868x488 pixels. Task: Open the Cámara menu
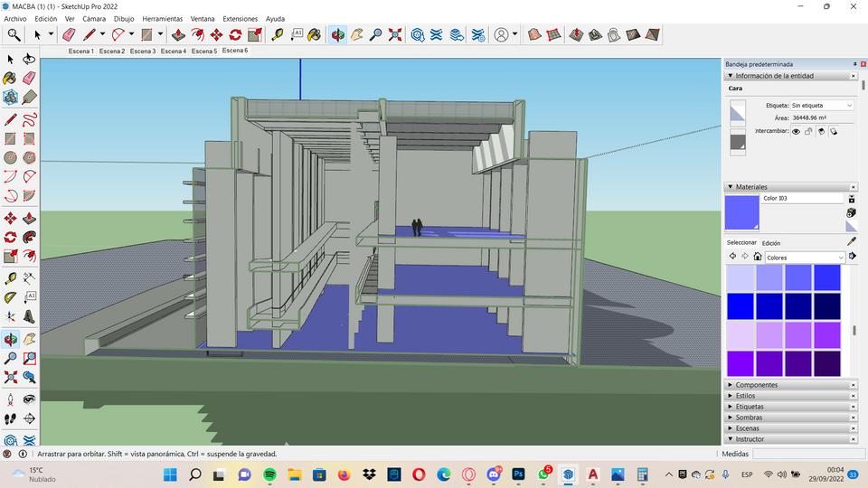pos(93,18)
